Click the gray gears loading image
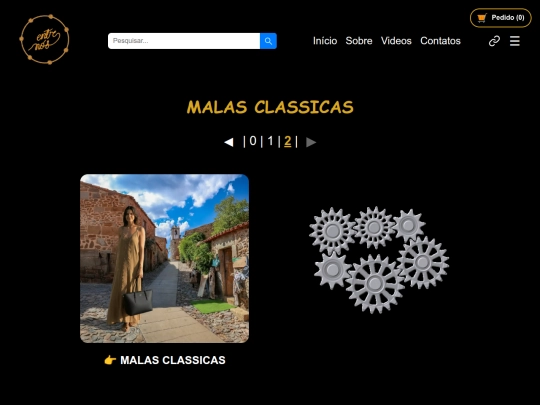The height and width of the screenshot is (405, 540). click(x=378, y=260)
